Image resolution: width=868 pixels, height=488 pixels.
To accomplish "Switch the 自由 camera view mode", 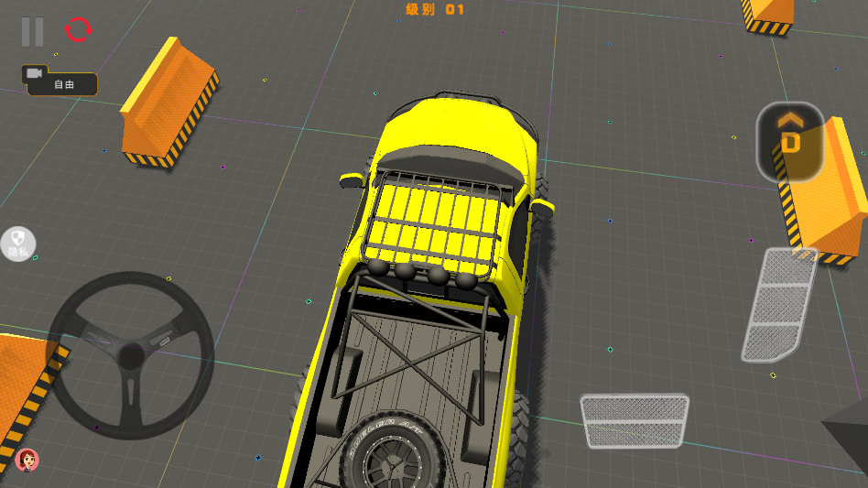I will pos(63,85).
